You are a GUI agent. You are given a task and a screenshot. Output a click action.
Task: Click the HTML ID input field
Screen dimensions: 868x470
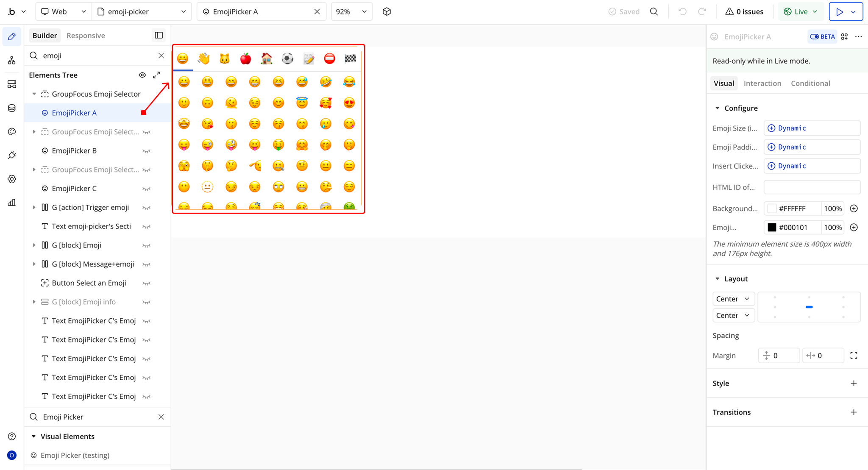[x=812, y=187]
